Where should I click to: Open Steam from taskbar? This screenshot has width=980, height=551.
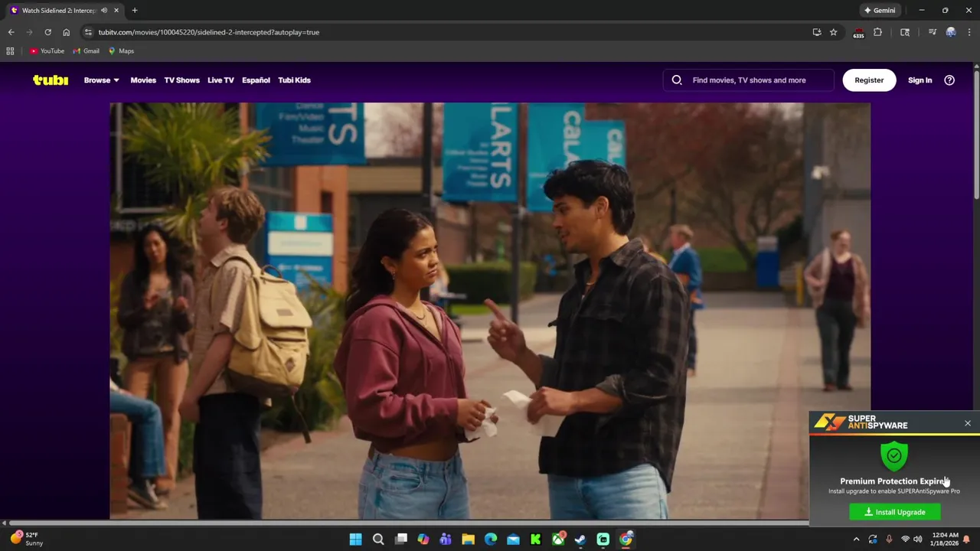580,540
